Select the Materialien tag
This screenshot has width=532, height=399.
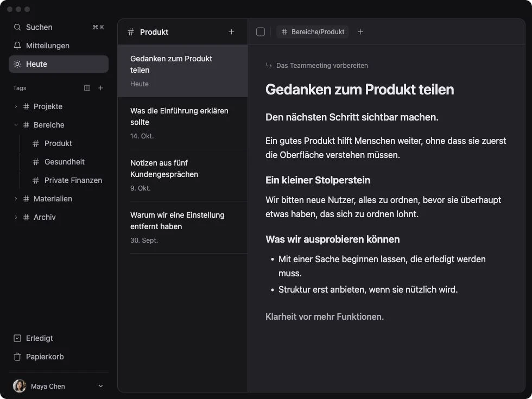tap(53, 199)
